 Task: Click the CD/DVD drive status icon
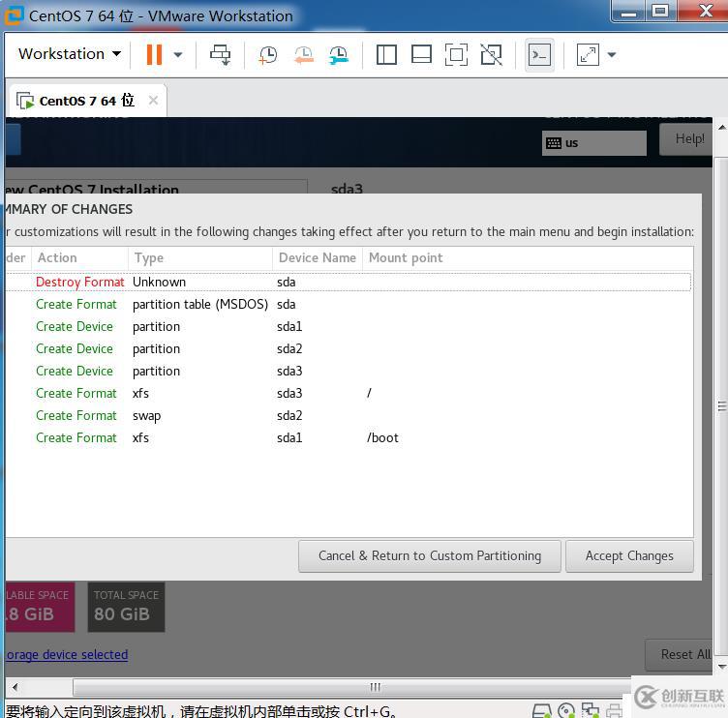566,710
